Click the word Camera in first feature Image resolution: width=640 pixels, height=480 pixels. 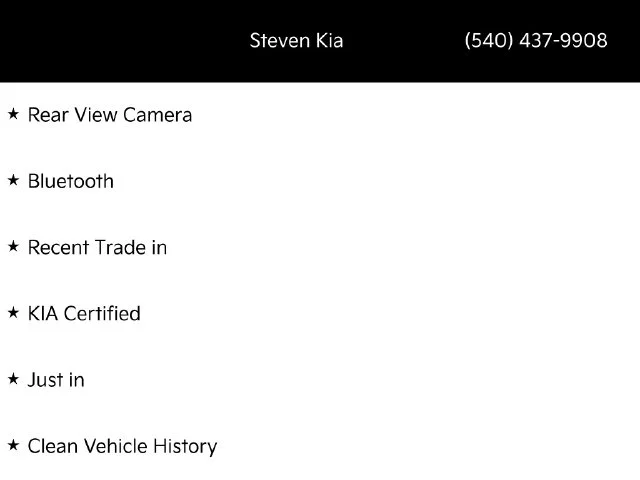pos(158,115)
